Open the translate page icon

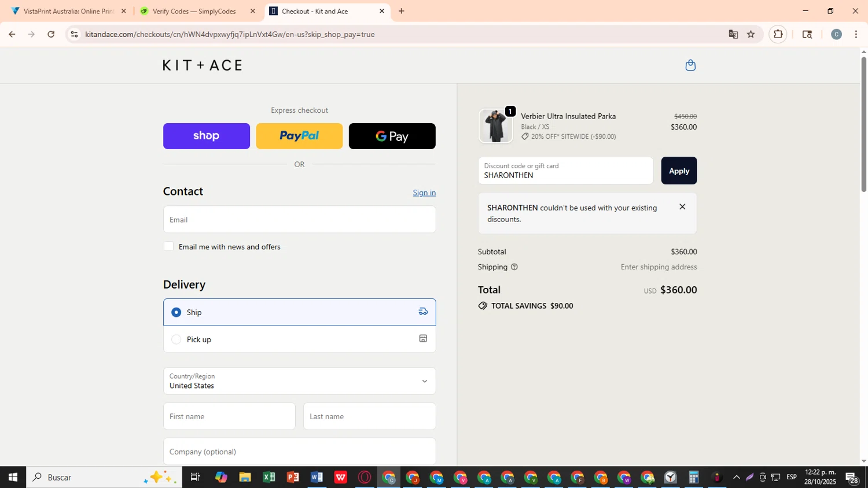pyautogui.click(x=733, y=34)
